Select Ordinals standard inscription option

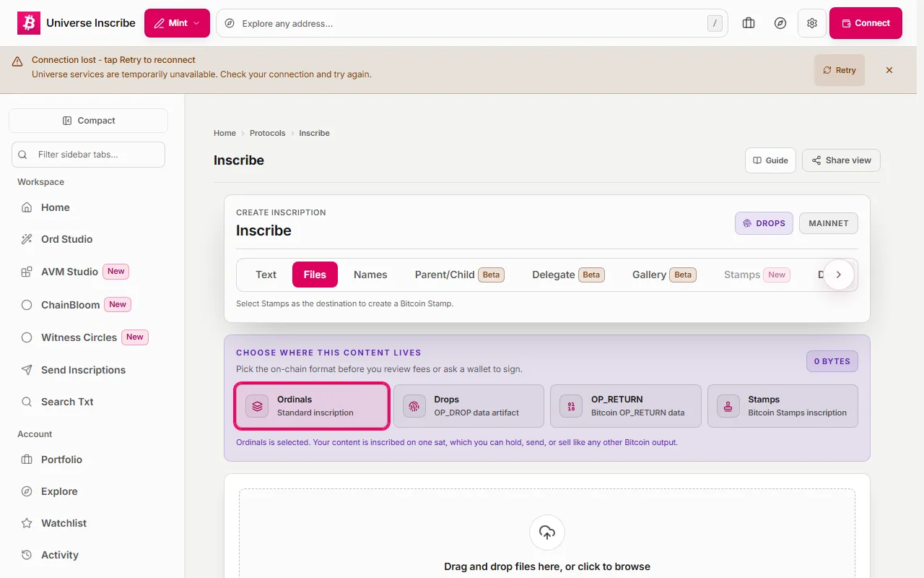pos(312,406)
